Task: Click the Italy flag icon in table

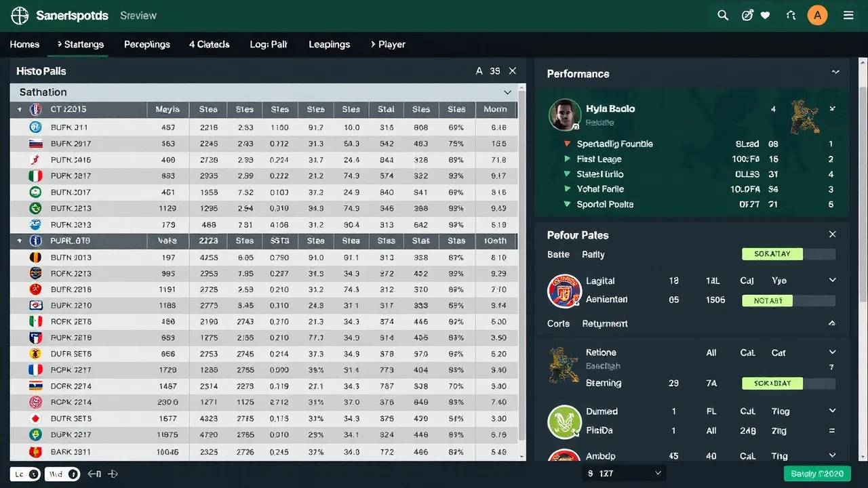Action: (x=36, y=176)
